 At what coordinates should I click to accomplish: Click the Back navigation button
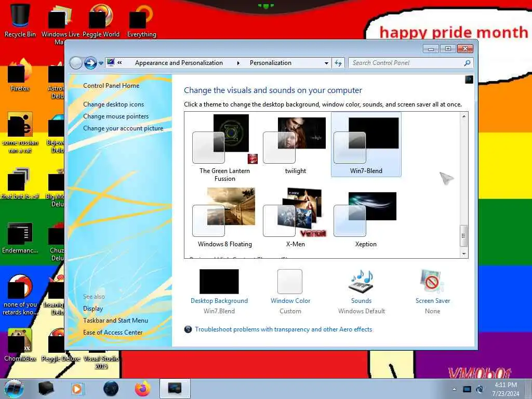click(76, 63)
